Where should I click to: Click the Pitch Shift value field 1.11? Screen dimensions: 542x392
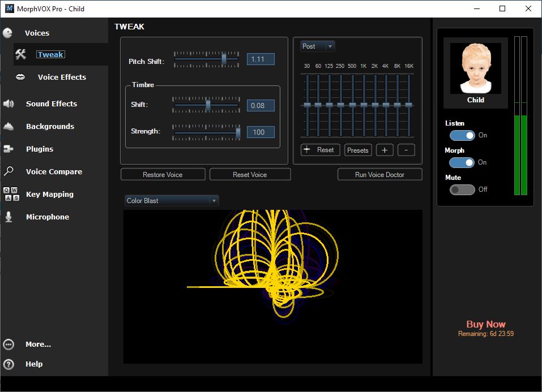point(261,59)
